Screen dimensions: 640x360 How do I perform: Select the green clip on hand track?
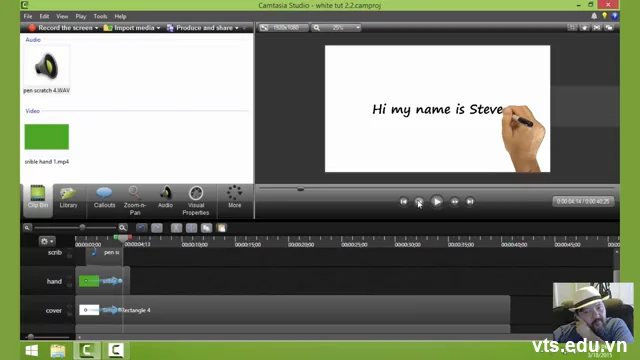point(101,281)
